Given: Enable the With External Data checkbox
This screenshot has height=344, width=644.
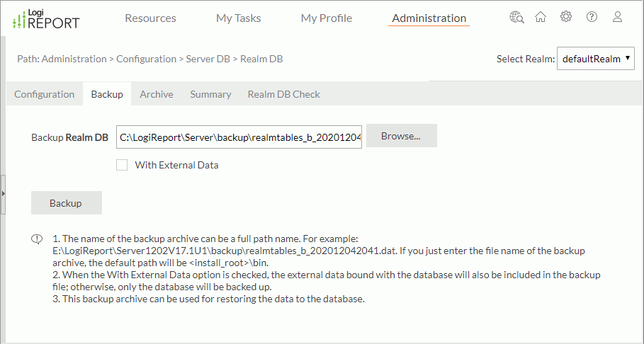Looking at the screenshot, I should tap(122, 165).
